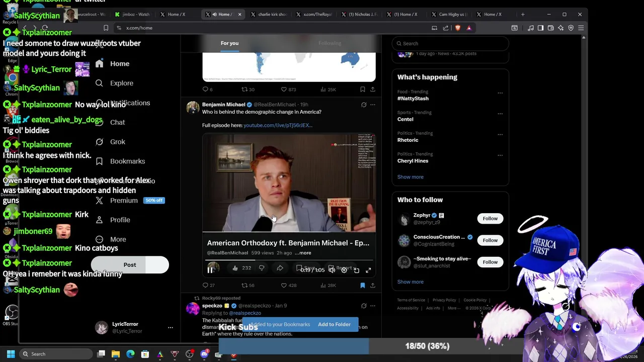This screenshot has width=644, height=362.
Task: Open Brave Wallet icon
Action: 550,28
